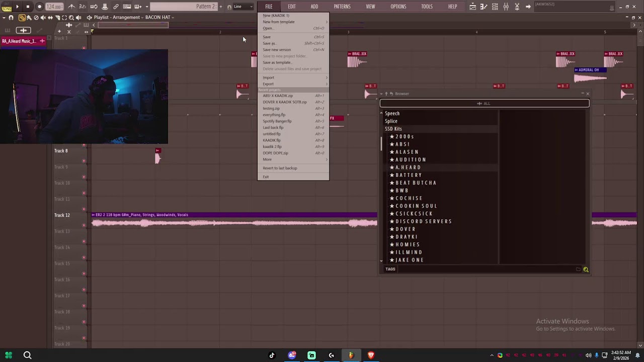
Task: Select the Draw pencil tool in playlist
Action: coord(22,18)
